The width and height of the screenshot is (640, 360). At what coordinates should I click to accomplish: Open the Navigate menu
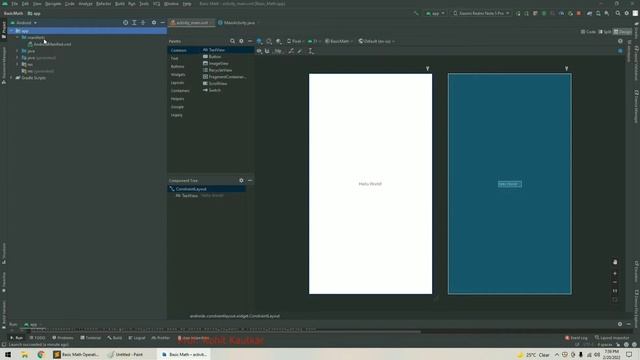(x=53, y=4)
